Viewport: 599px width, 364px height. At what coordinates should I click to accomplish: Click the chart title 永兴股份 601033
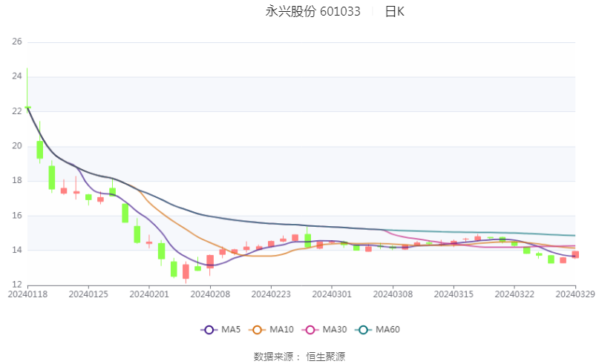[x=313, y=11]
